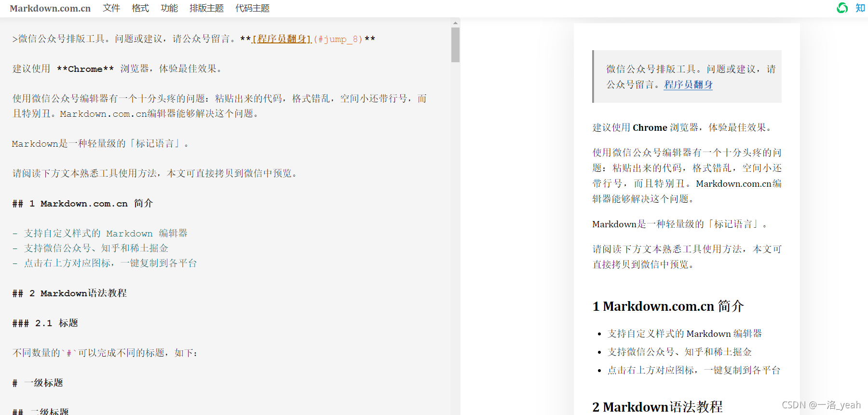Open the 排版主题 menu
Image resolution: width=868 pixels, height=415 pixels.
[206, 8]
